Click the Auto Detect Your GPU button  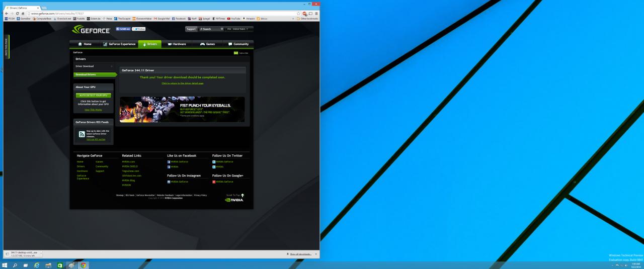pyautogui.click(x=94, y=95)
